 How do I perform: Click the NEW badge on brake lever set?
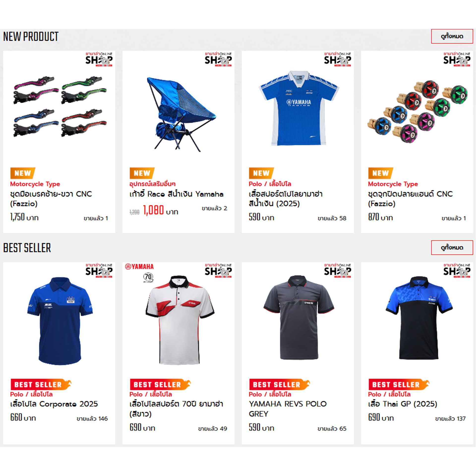tap(23, 173)
